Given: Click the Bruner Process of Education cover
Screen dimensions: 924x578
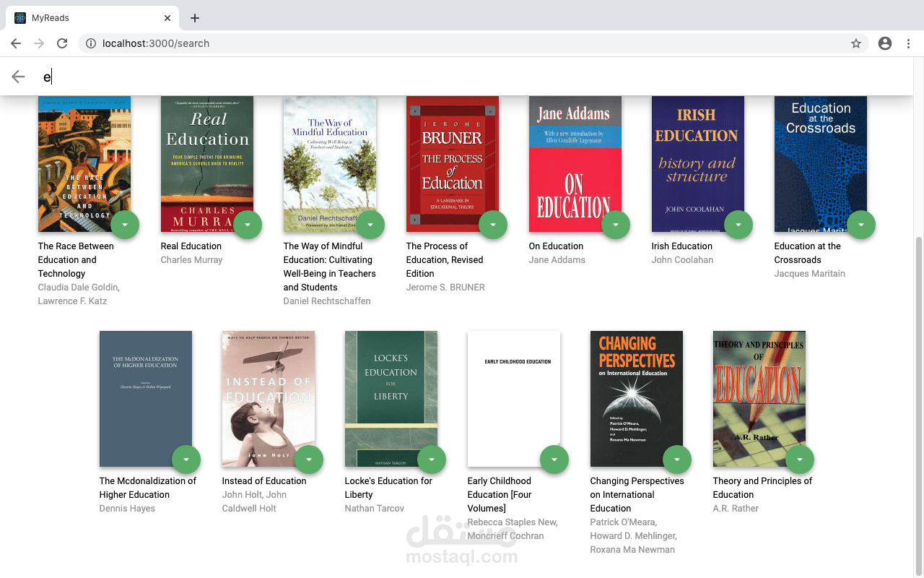Looking at the screenshot, I should [x=453, y=163].
